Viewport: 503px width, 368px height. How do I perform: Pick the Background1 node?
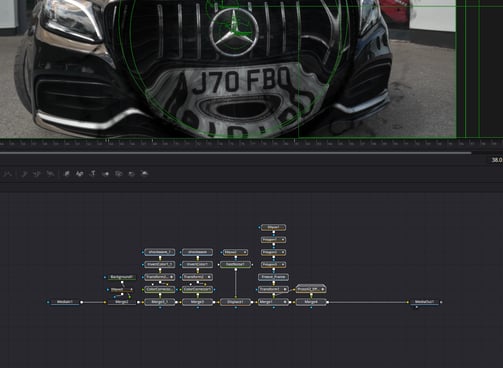coord(122,277)
